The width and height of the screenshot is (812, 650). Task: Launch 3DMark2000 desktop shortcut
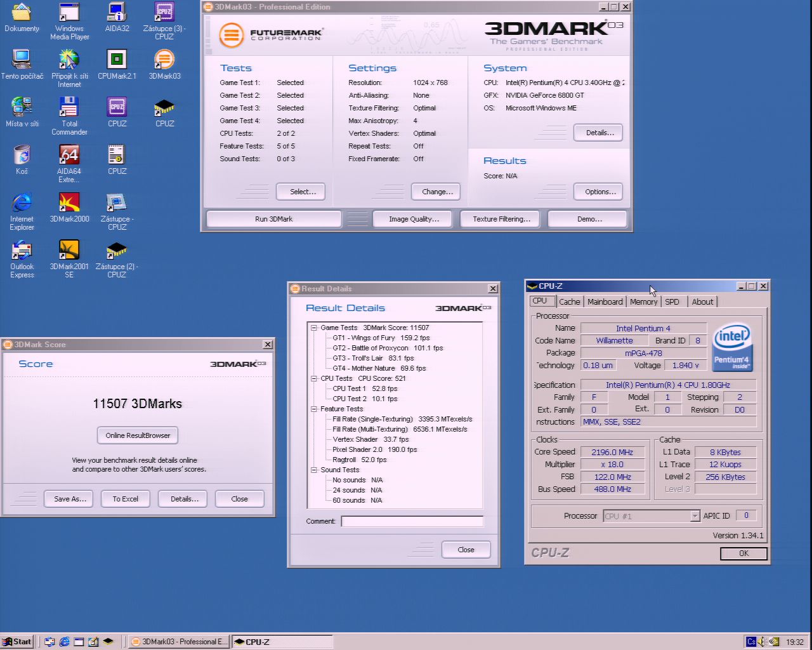pos(69,208)
